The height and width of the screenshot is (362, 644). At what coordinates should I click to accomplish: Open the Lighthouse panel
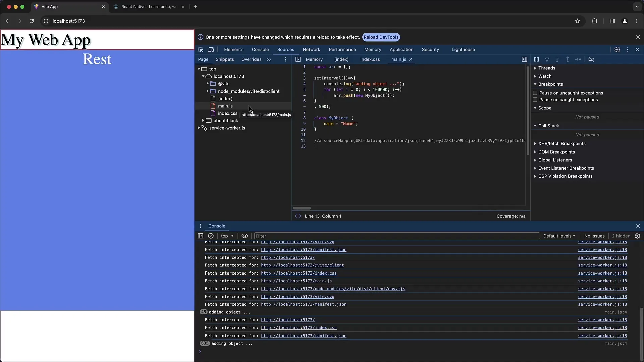coord(463,50)
